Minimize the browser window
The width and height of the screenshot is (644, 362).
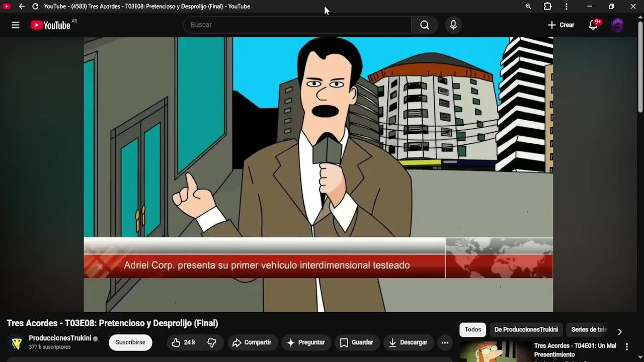point(589,7)
